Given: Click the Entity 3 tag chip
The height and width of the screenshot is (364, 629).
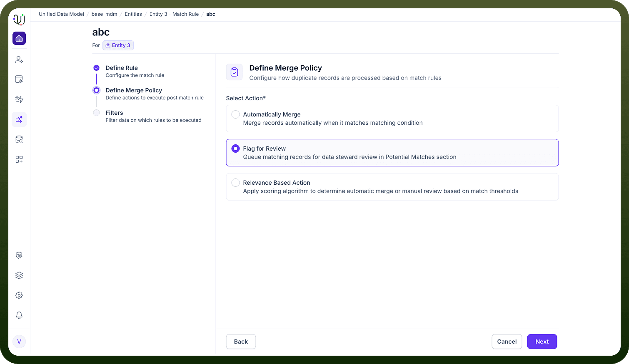Looking at the screenshot, I should pos(118,45).
